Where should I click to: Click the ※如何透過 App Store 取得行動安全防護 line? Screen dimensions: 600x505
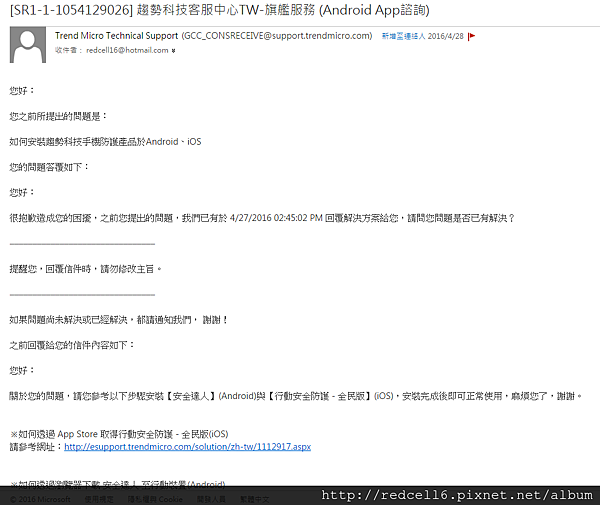[119, 434]
